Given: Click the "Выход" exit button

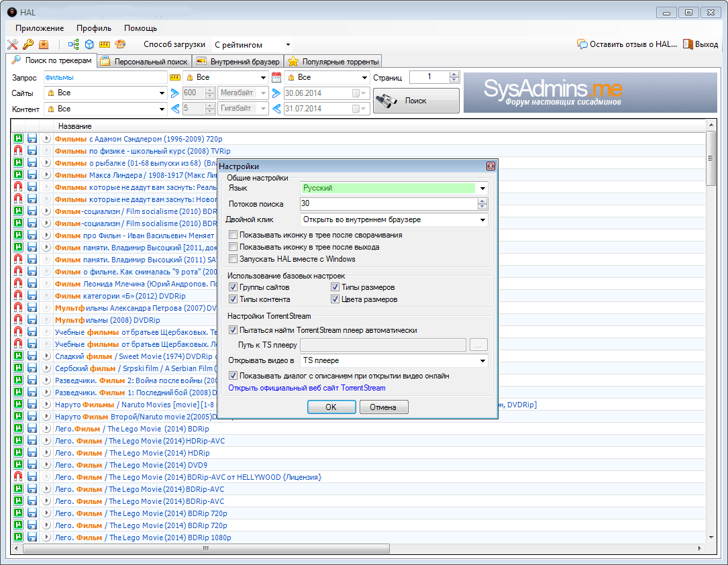Looking at the screenshot, I should [700, 44].
